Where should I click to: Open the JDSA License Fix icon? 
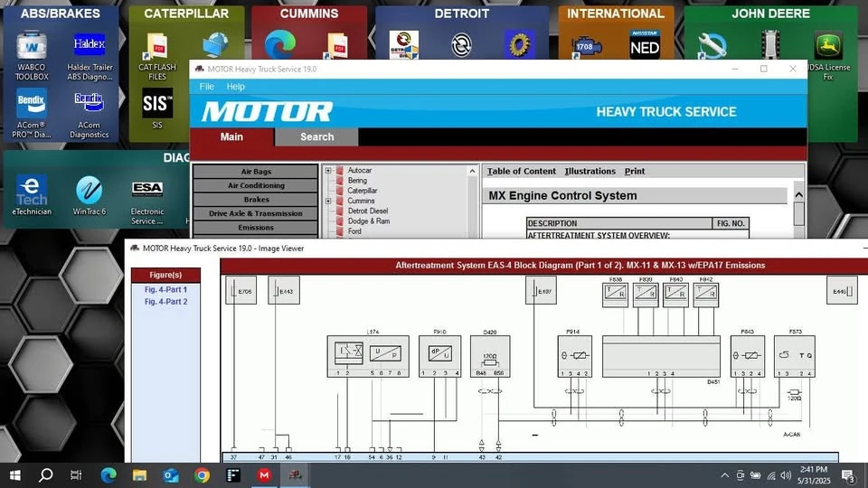(x=828, y=56)
